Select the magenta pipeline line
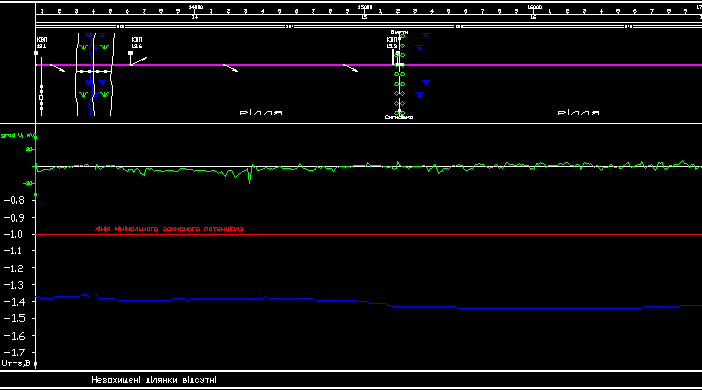This screenshot has height=390, width=702. (368, 65)
